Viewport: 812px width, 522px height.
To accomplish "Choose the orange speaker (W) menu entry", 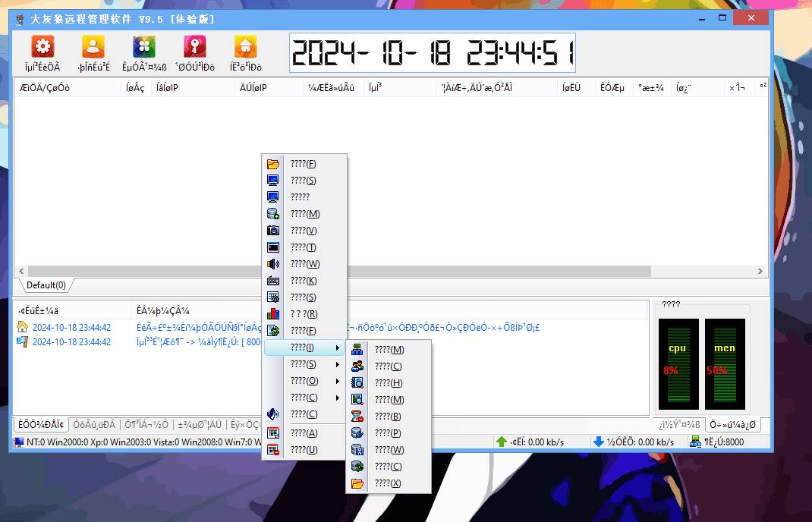I will (304, 264).
